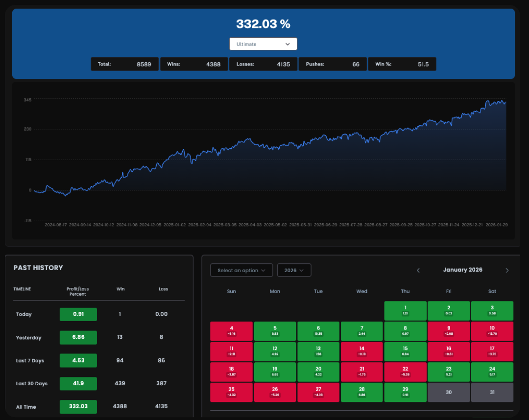529x420 pixels.
Task: Select January 6 calendar cell
Action: [318, 331]
